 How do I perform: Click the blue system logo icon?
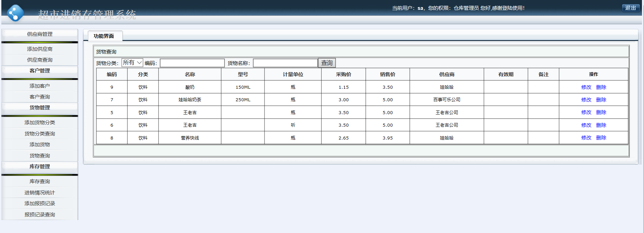(x=16, y=13)
